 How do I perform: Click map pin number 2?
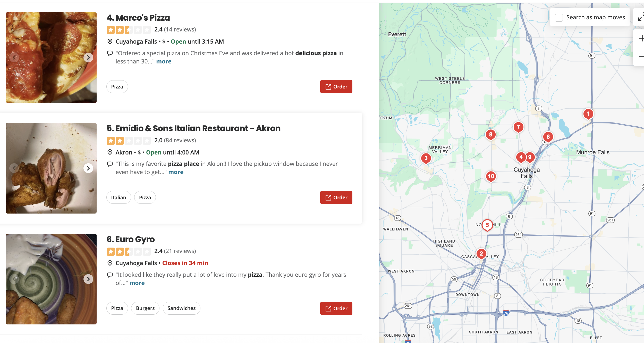[x=481, y=254]
